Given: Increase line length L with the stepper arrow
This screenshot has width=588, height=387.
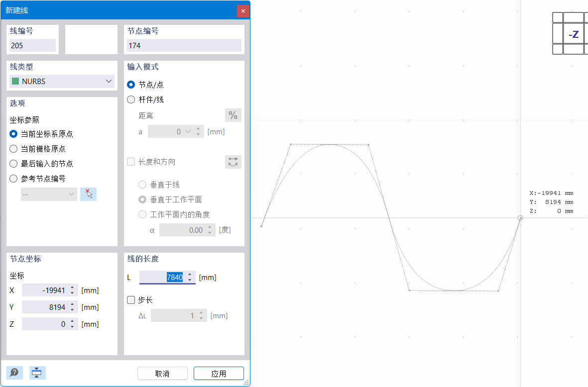Looking at the screenshot, I should [190, 275].
